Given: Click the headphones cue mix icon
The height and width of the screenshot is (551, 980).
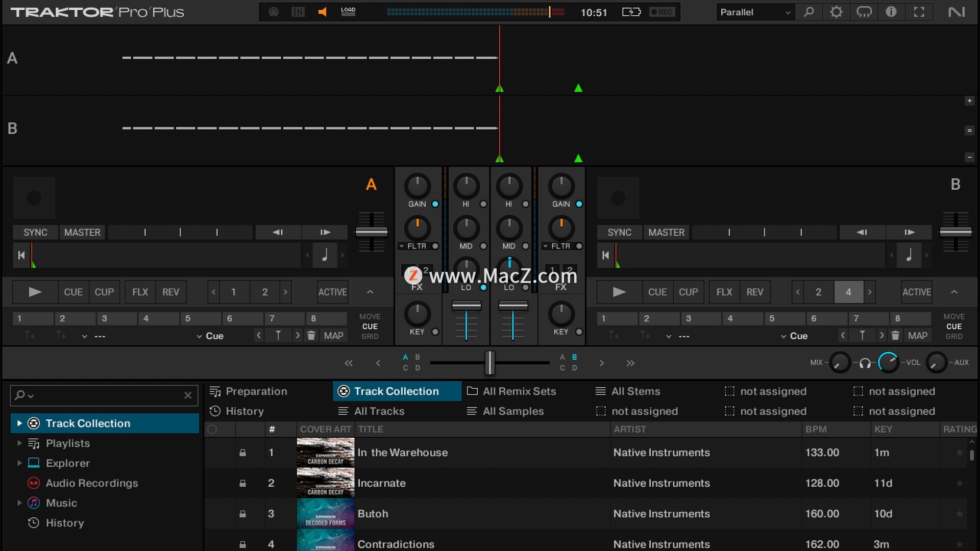Looking at the screenshot, I should point(865,363).
